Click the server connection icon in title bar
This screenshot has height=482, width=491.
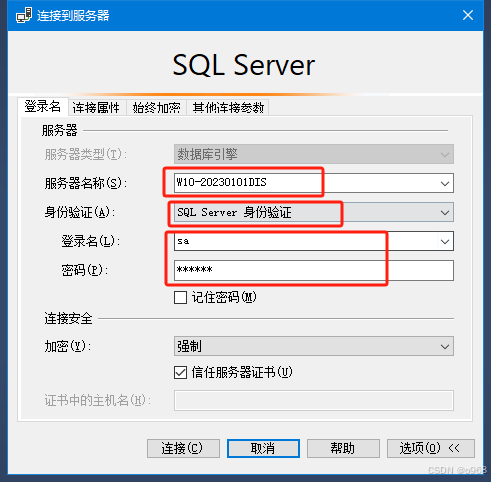click(24, 15)
